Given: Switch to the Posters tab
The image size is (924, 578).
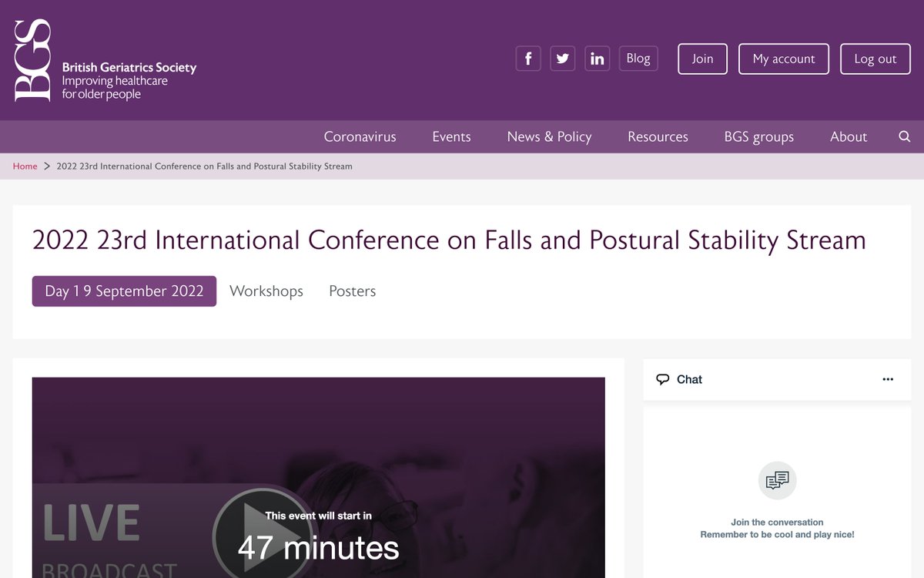Looking at the screenshot, I should coord(353,291).
